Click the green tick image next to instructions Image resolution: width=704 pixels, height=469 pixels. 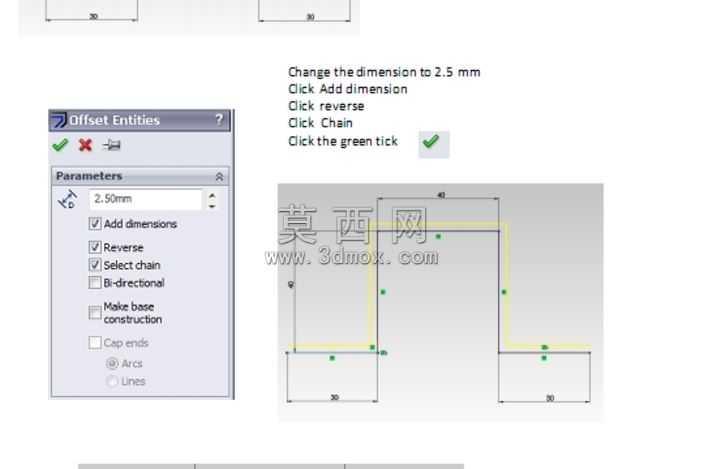[x=433, y=144]
